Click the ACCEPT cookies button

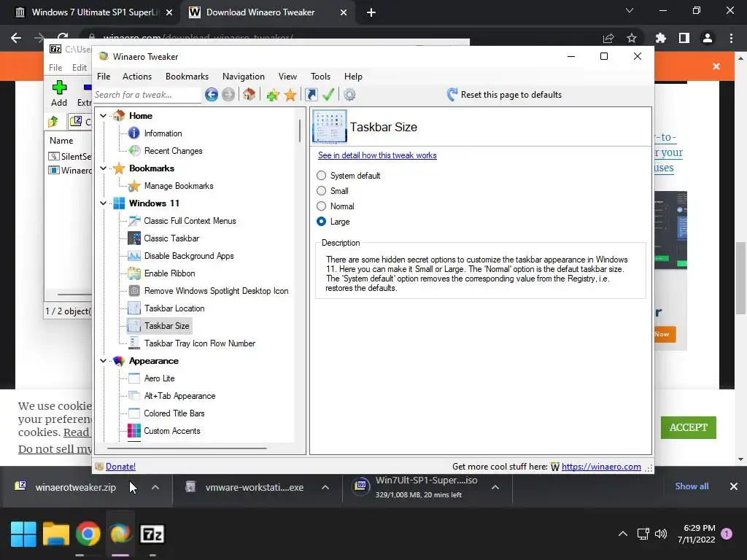(689, 427)
